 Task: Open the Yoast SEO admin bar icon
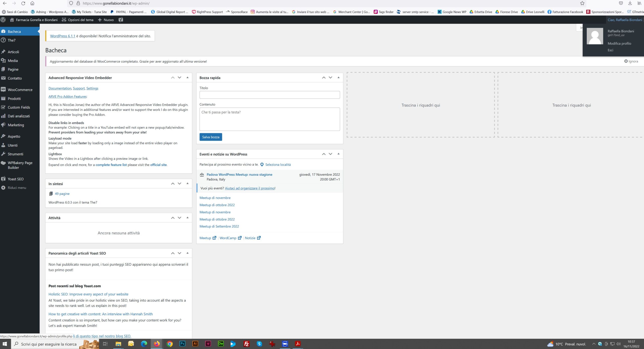[x=121, y=20]
